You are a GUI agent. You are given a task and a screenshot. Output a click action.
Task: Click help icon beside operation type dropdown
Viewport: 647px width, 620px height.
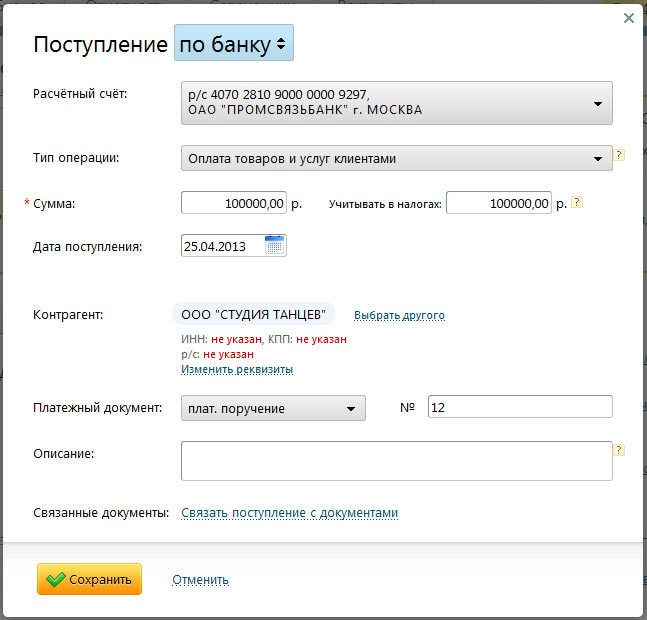click(x=619, y=155)
